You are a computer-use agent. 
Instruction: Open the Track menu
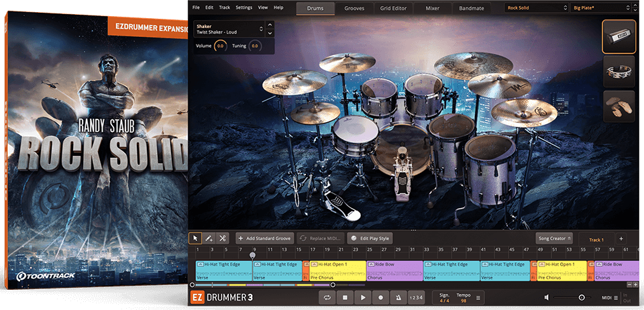[225, 8]
